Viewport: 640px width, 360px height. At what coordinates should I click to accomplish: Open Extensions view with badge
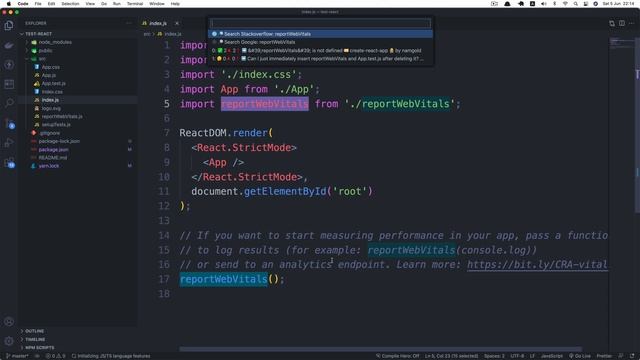[x=9, y=162]
